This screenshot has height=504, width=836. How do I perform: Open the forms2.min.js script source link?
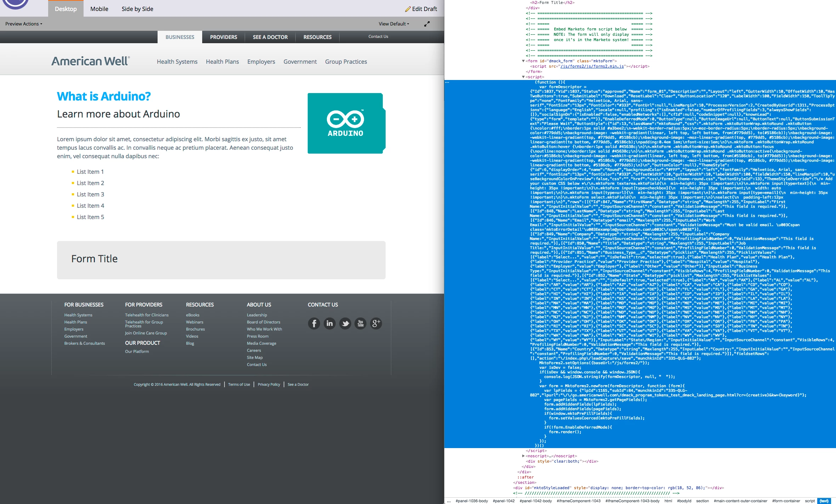[x=592, y=66]
